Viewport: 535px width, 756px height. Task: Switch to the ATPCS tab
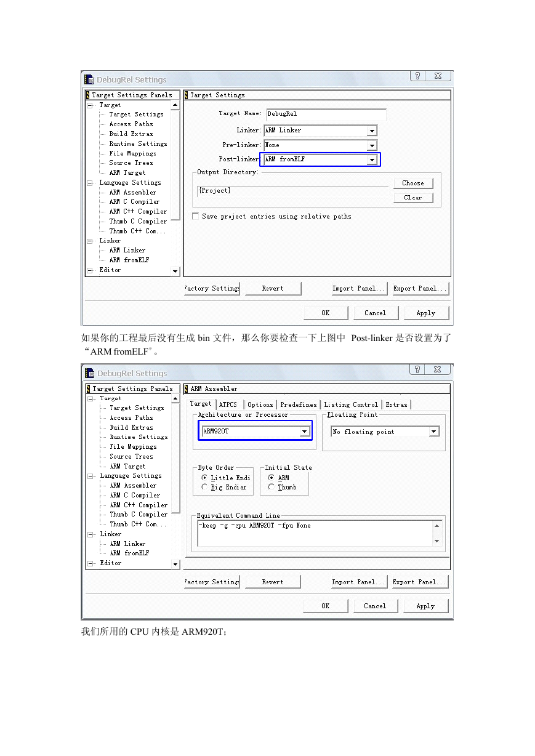pyautogui.click(x=228, y=404)
